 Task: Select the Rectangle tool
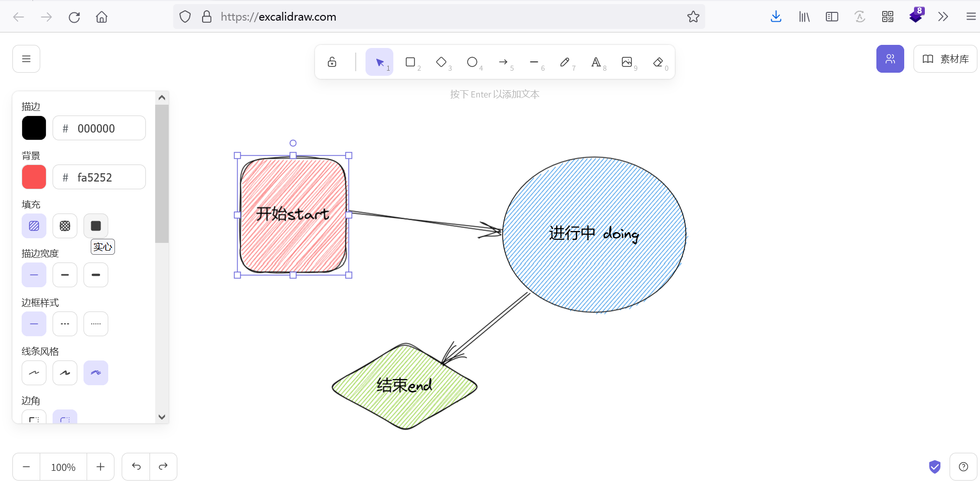click(x=410, y=62)
